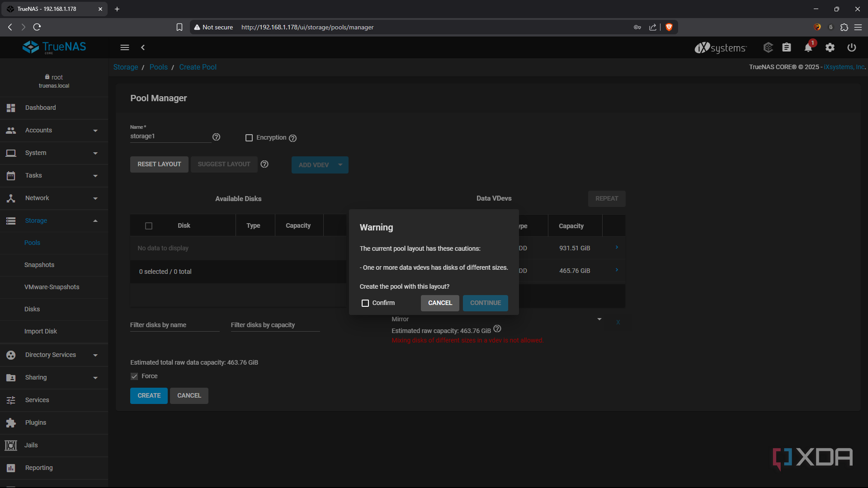Image resolution: width=868 pixels, height=488 pixels.
Task: Open Import Disk page
Action: tap(54, 332)
